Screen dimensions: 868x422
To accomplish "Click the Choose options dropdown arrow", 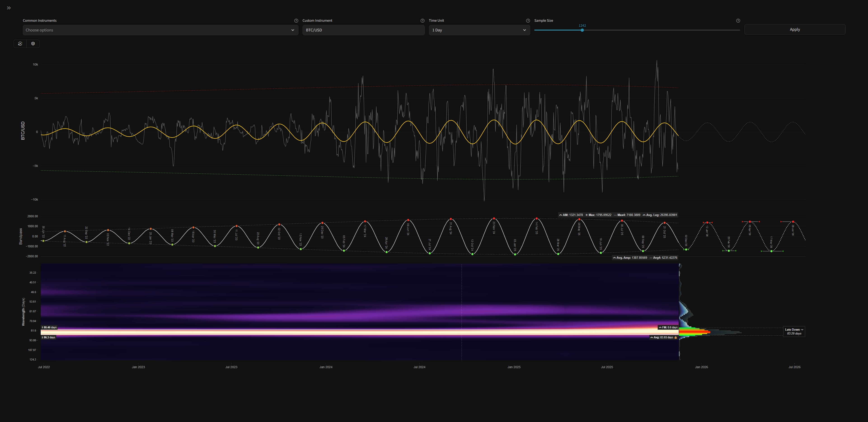I will click(x=293, y=30).
